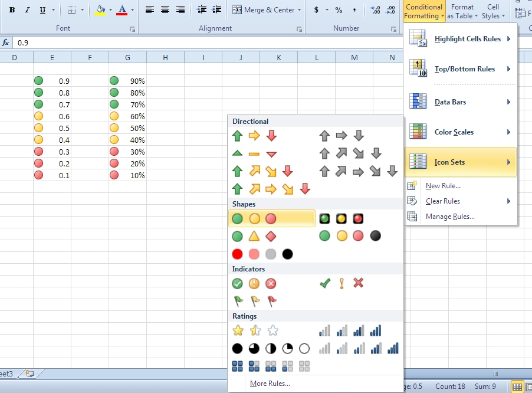Apply Percent Style
Image resolution: width=532 pixels, height=393 pixels.
339,10
